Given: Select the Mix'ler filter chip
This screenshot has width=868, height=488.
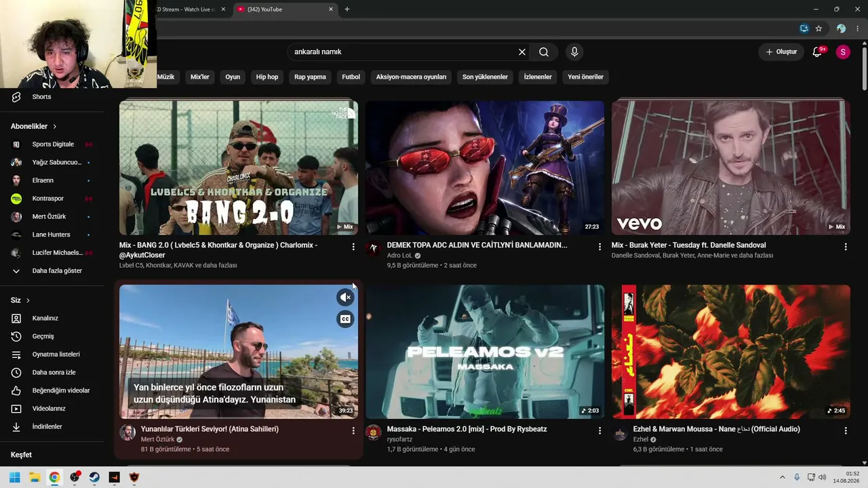Looking at the screenshot, I should pyautogui.click(x=200, y=77).
